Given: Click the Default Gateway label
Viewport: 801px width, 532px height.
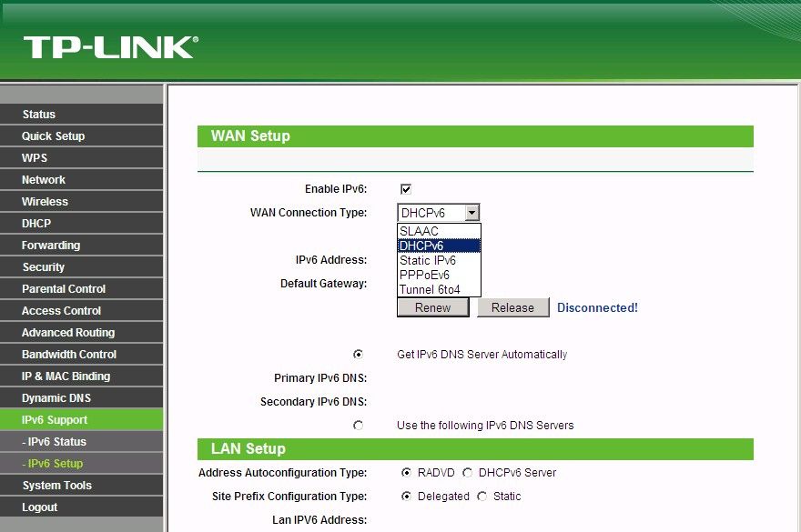Looking at the screenshot, I should (323, 284).
